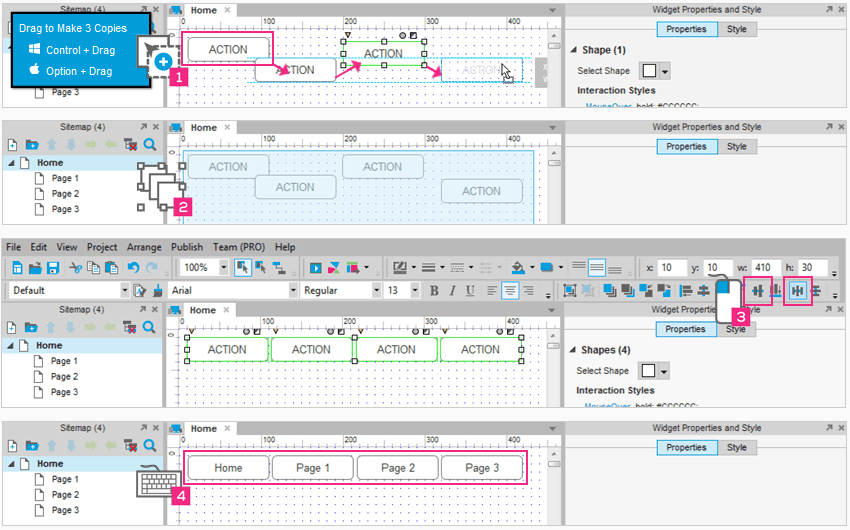Click the Preview play icon in toolbar

coord(316,268)
